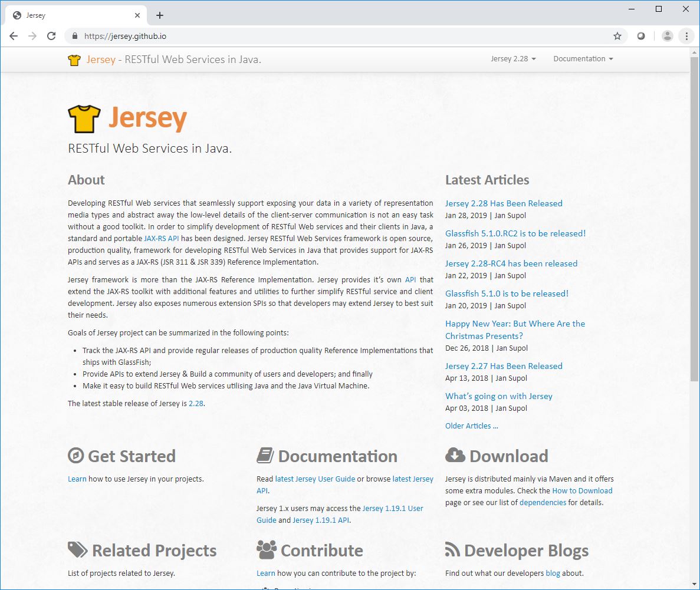Click the 'Jan 28, 2019 | Jan Supol' byline
This screenshot has height=590, width=700.
[485, 216]
